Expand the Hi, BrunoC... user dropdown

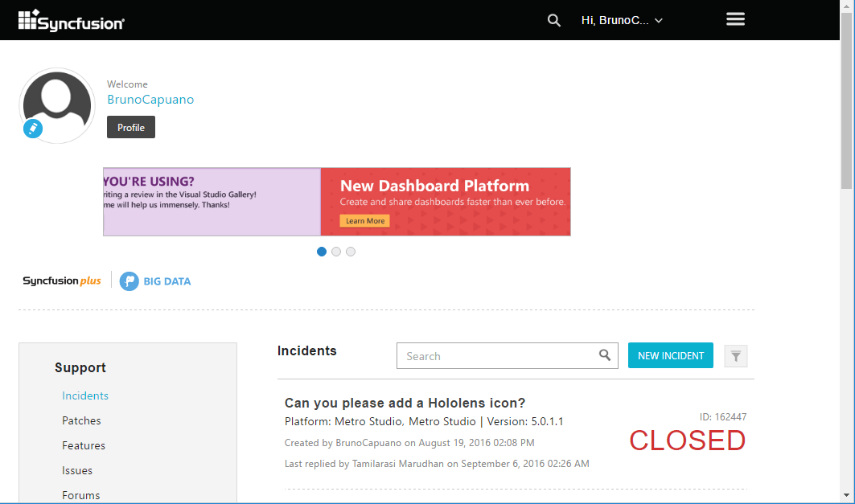tap(622, 21)
